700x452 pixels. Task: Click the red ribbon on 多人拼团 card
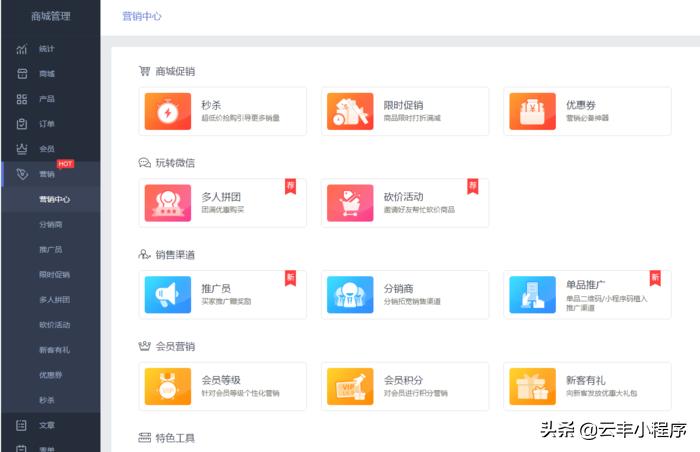click(291, 186)
